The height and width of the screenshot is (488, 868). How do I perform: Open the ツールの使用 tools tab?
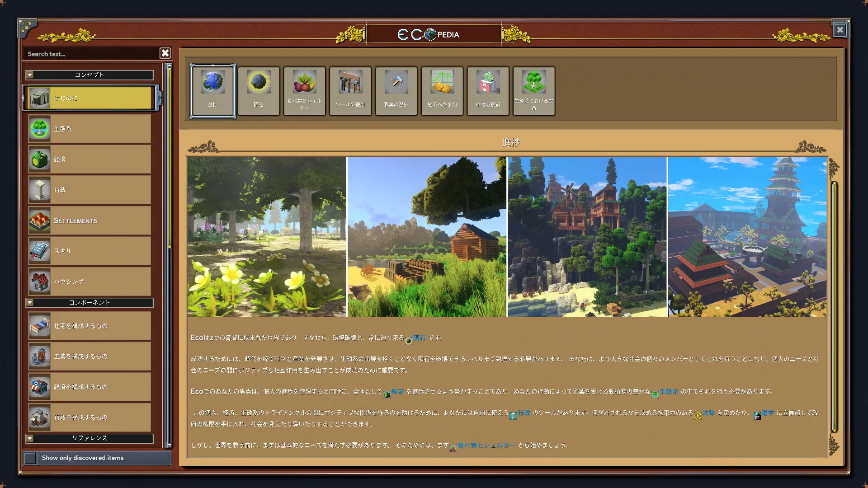(x=350, y=91)
